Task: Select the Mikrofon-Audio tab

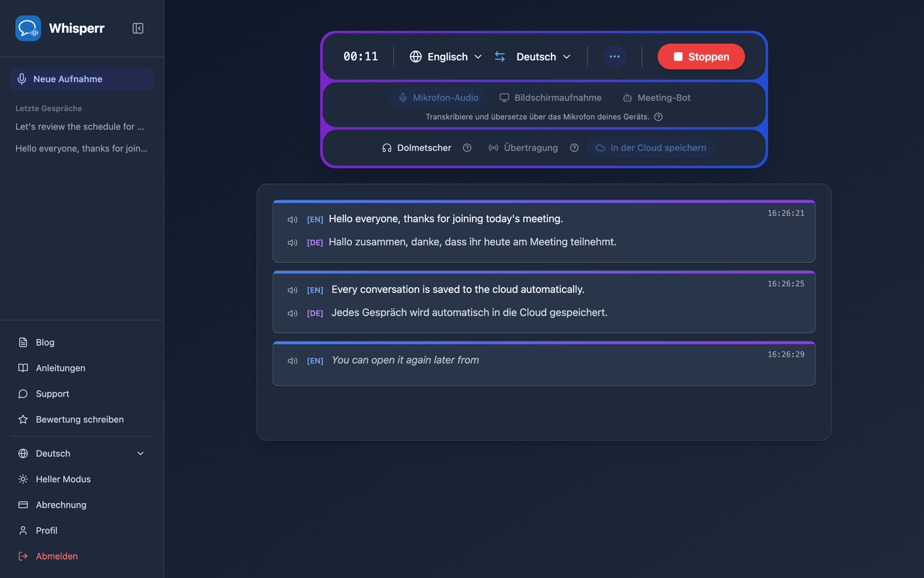Action: click(438, 98)
